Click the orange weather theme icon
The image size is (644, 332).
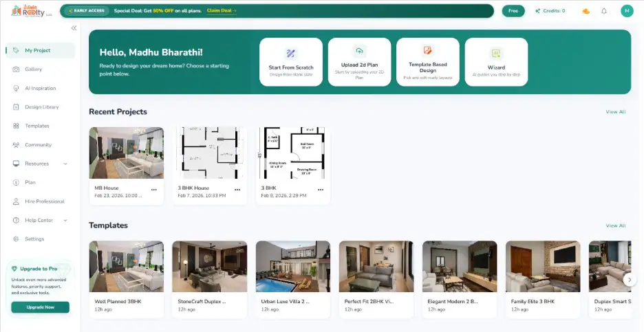[x=586, y=11]
